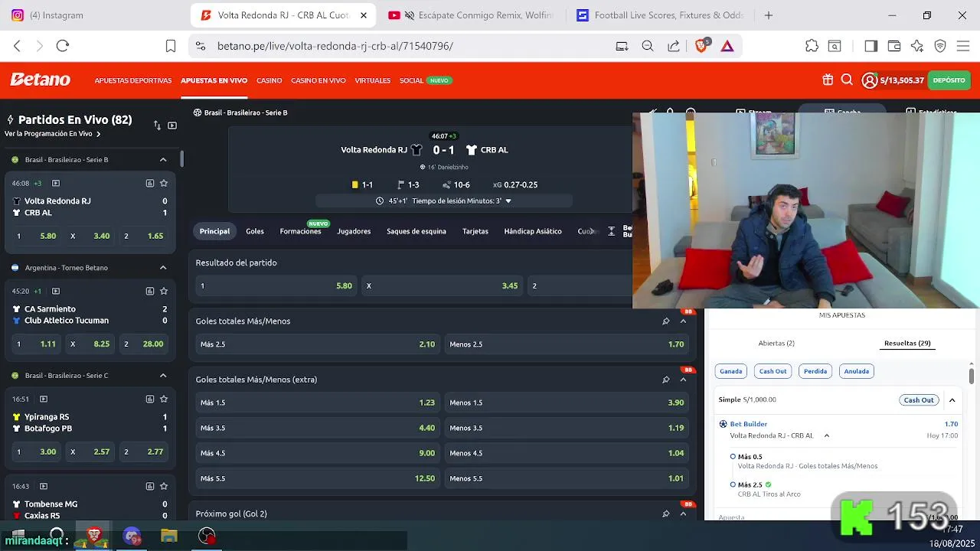Open the gift promotions icon
Screen dimensions: 980x551
click(828, 80)
